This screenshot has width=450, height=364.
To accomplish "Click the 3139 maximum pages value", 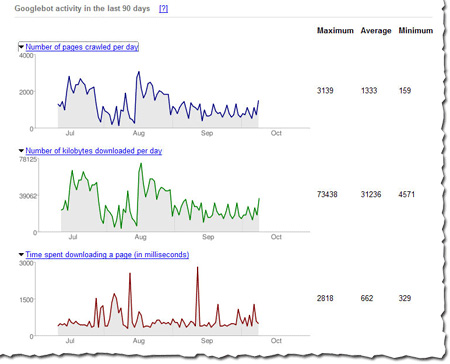I will (325, 90).
